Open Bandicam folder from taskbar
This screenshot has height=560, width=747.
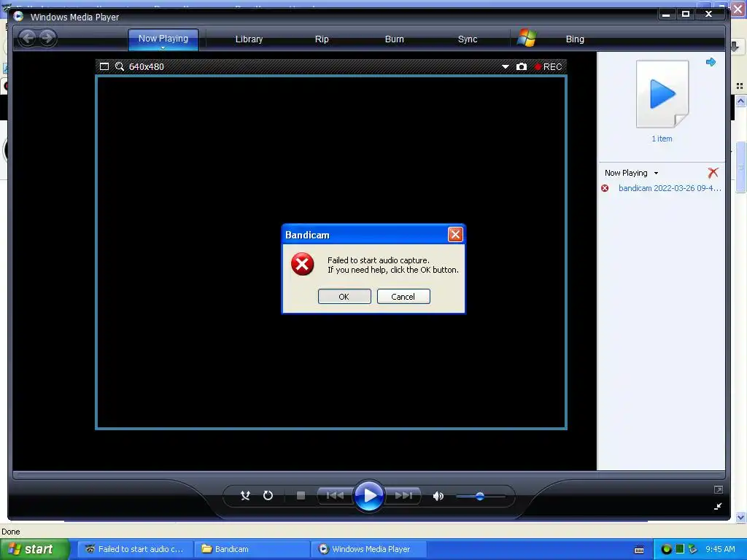tap(252, 549)
